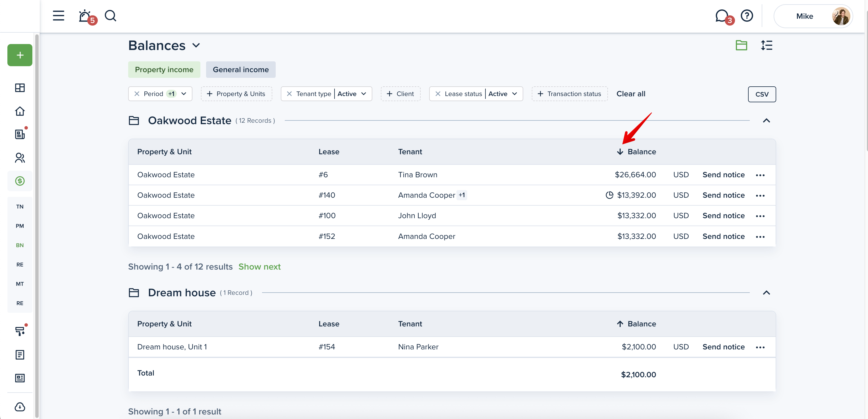Open the sort list options icon
Image resolution: width=868 pixels, height=419 pixels.
766,45
